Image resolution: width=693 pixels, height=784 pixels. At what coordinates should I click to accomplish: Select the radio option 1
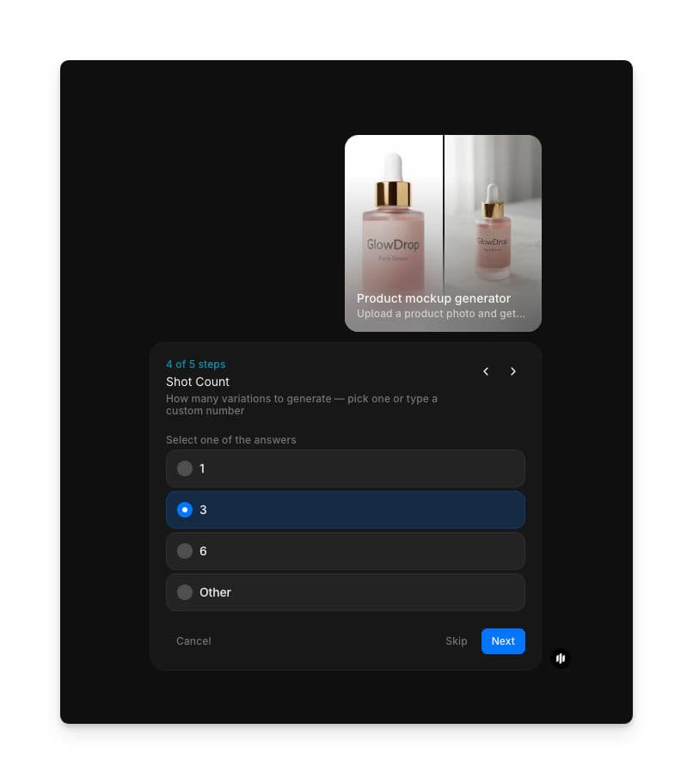(346, 469)
